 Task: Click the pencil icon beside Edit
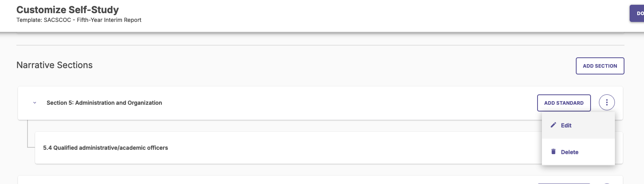(x=553, y=125)
